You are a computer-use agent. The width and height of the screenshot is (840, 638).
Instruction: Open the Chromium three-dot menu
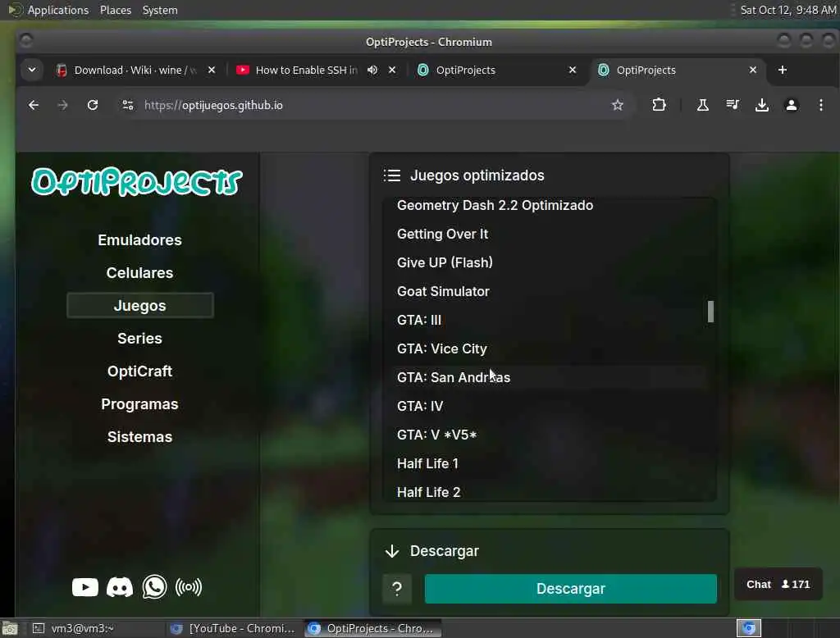tap(820, 105)
